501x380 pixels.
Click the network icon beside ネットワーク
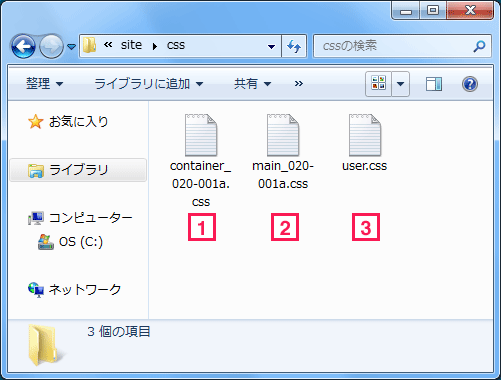[36, 290]
